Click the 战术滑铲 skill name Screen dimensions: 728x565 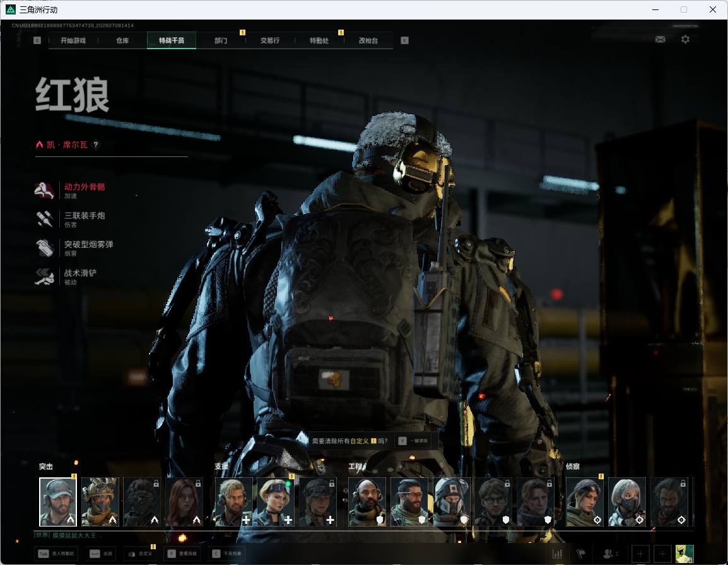pos(80,273)
